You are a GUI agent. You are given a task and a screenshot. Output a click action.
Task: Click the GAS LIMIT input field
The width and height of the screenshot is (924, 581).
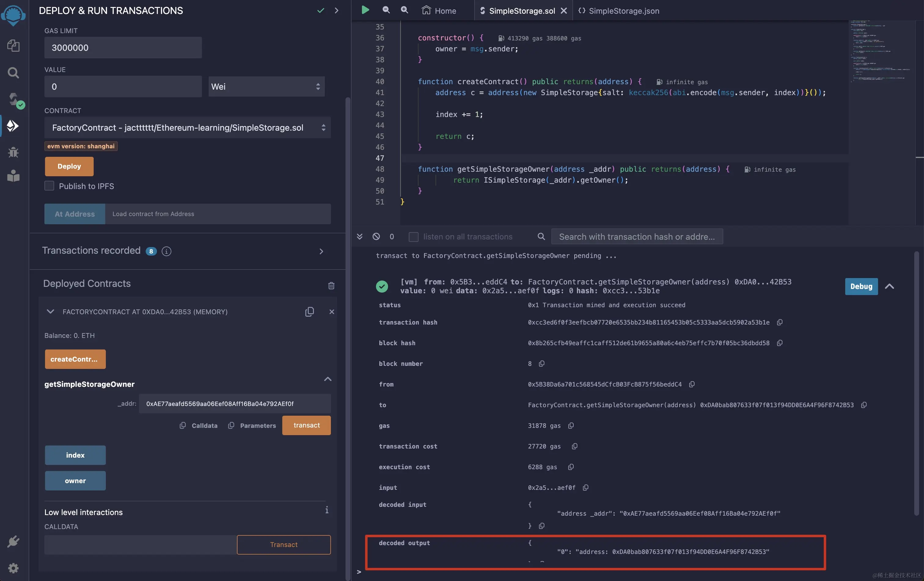(123, 48)
